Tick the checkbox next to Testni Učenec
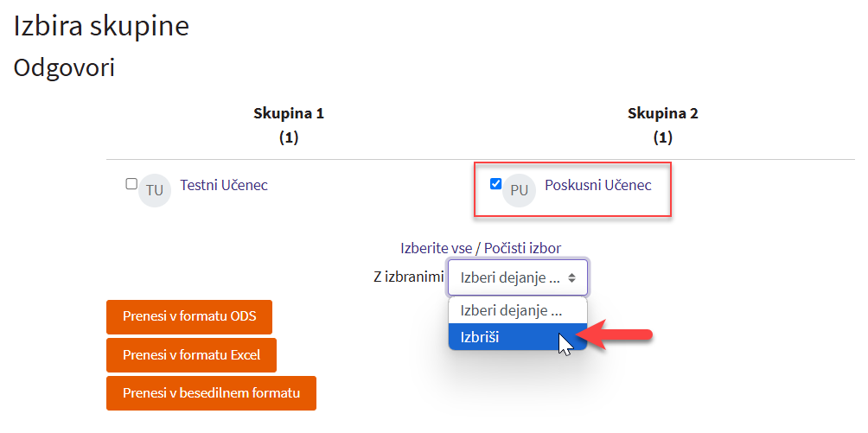The height and width of the screenshot is (433, 868). (131, 183)
